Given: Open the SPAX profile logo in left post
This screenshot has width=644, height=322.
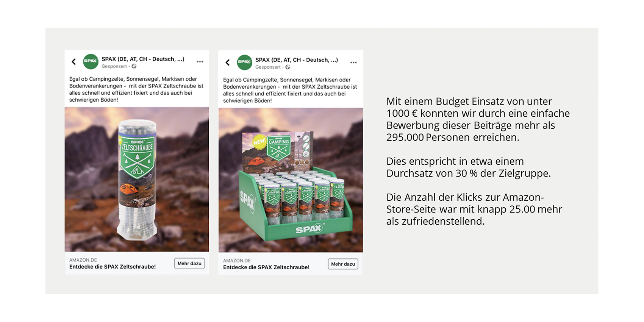Looking at the screenshot, I should [91, 61].
